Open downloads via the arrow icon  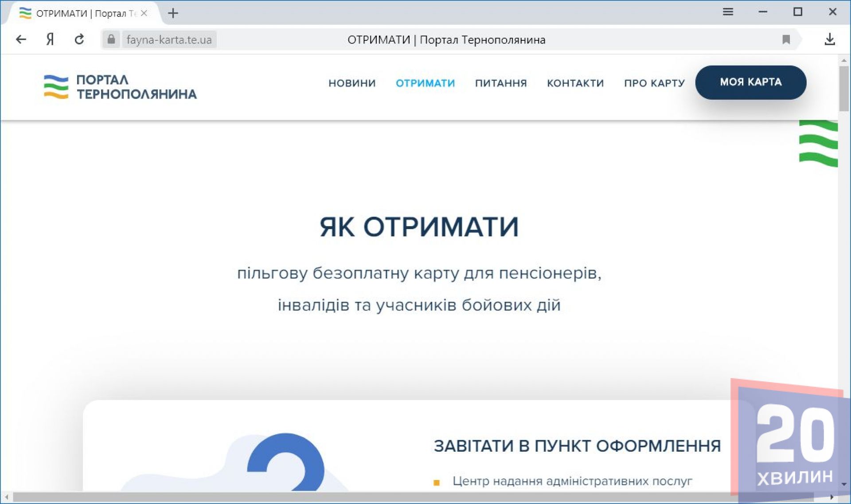pos(829,39)
